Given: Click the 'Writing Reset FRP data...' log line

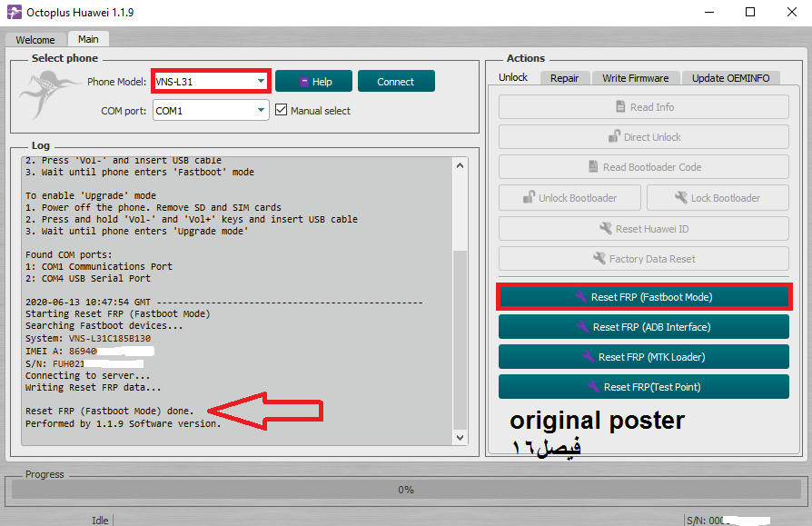Looking at the screenshot, I should coord(94,387).
